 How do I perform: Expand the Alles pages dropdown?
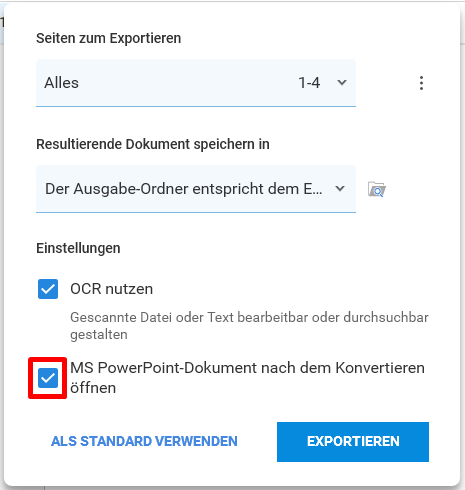196,83
